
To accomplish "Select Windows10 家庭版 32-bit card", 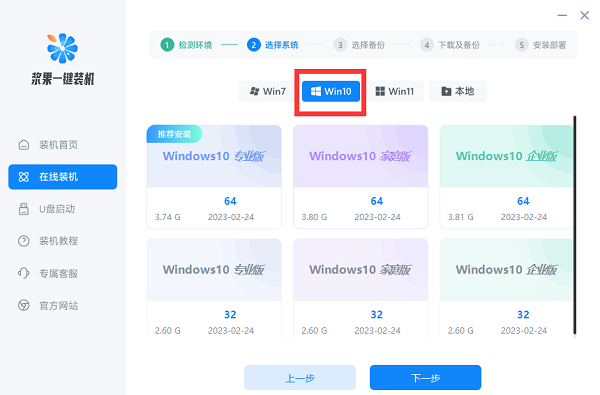I will pos(360,289).
